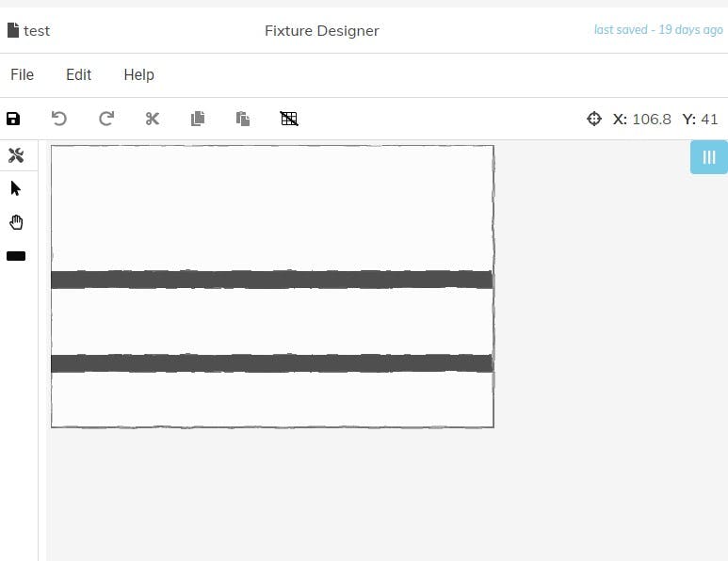Click the Y: 41 coordinate readout
Screen dimensions: 728x561
[x=700, y=120]
